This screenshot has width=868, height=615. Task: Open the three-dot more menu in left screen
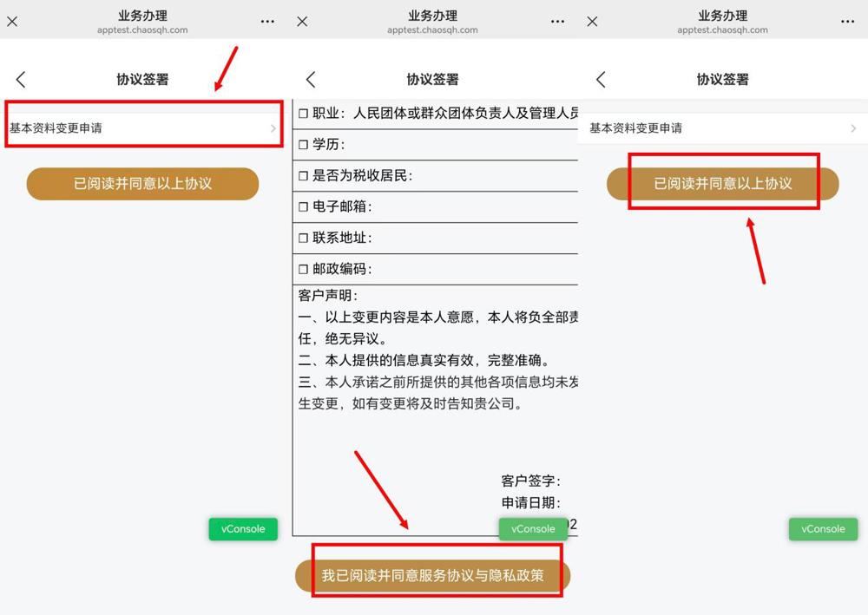(x=268, y=22)
